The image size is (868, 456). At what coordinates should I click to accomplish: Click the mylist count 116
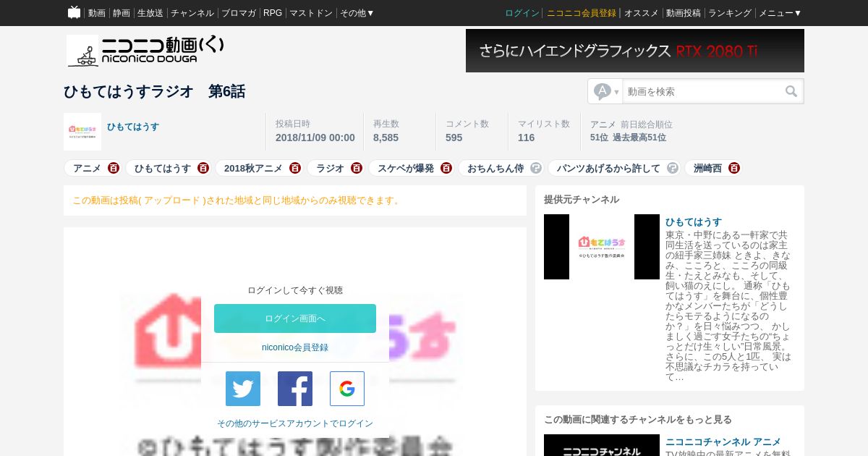(x=526, y=138)
